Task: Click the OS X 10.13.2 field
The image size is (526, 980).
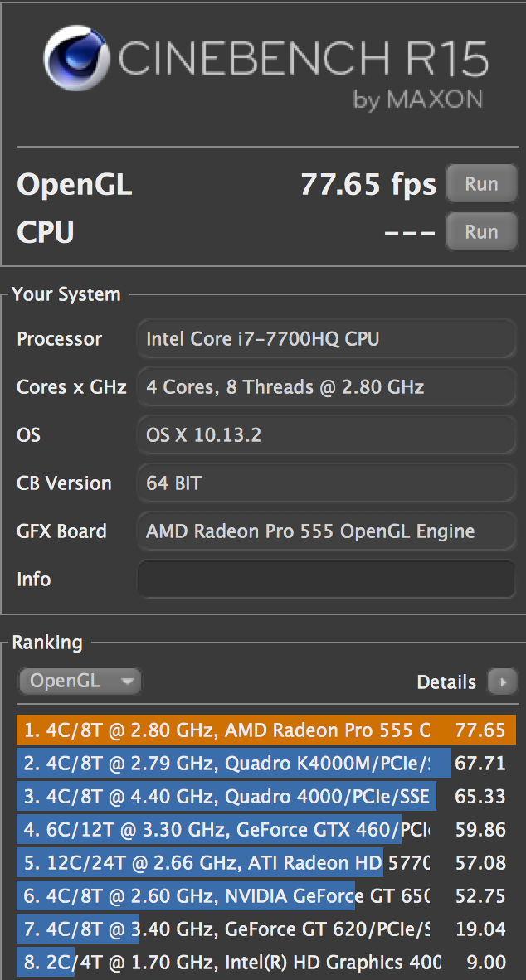Action: [326, 435]
